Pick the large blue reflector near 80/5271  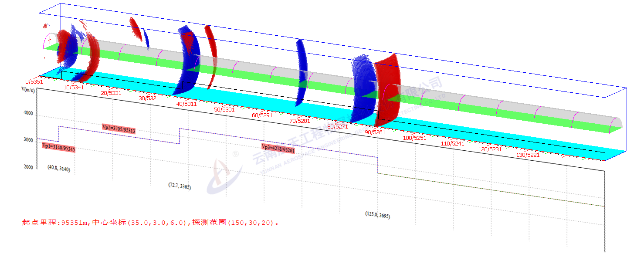[362, 89]
